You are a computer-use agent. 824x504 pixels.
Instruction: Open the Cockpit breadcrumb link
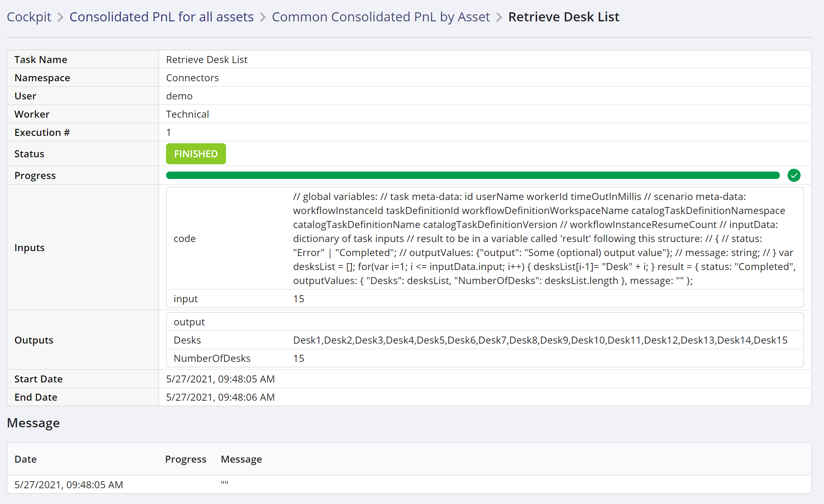click(x=29, y=17)
